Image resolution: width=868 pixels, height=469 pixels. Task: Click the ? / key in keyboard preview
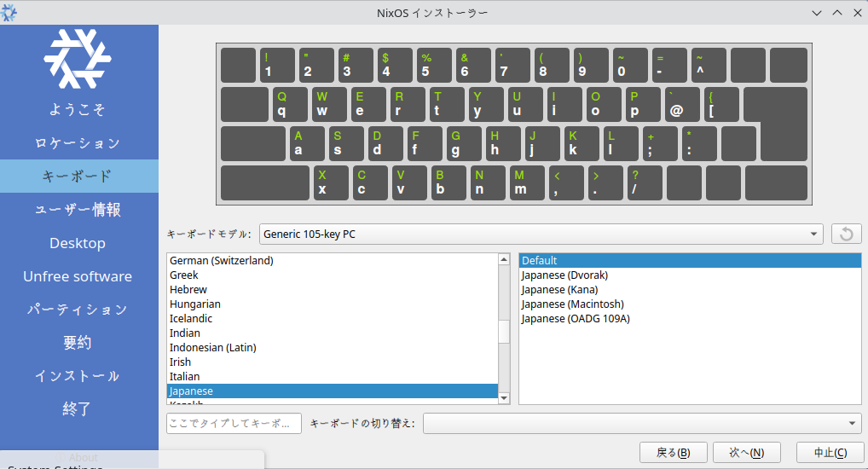645,182
